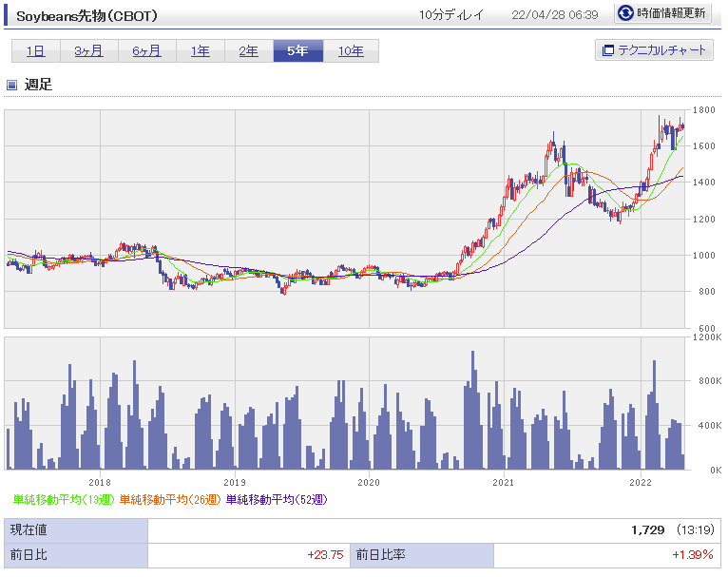Click the 2019 x-axis label
The width and height of the screenshot is (728, 577).
(235, 483)
